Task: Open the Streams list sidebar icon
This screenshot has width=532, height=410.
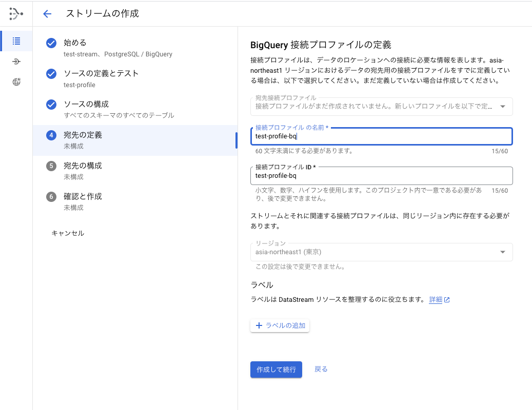Action: [16, 41]
